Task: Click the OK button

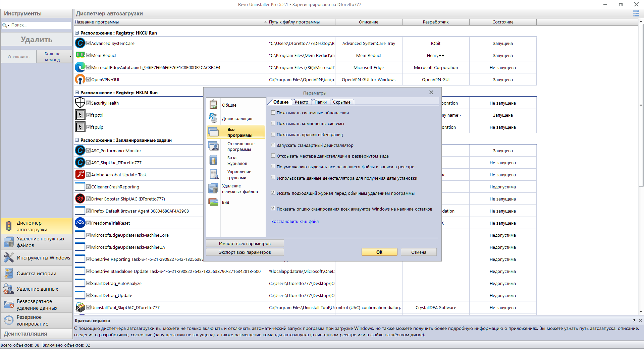Action: 379,252
